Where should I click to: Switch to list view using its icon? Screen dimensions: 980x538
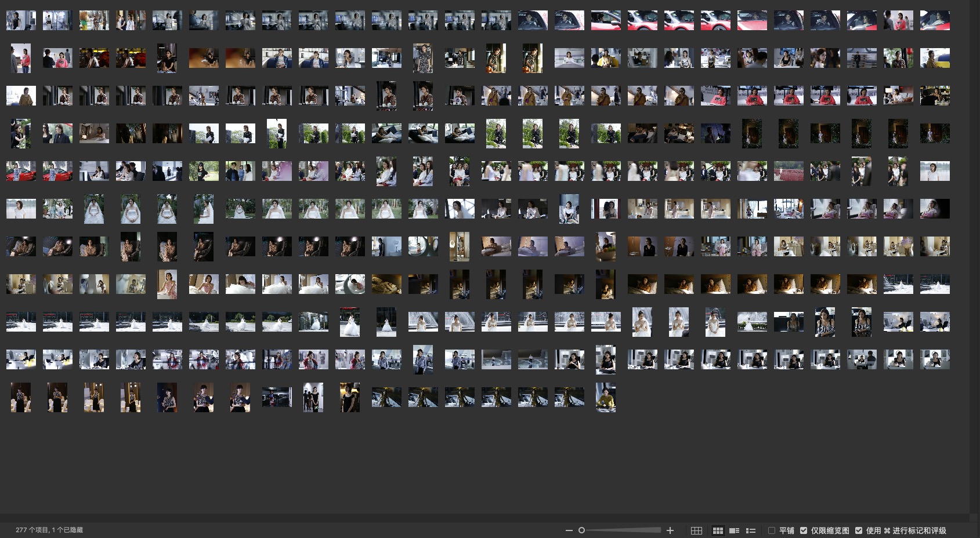point(750,530)
